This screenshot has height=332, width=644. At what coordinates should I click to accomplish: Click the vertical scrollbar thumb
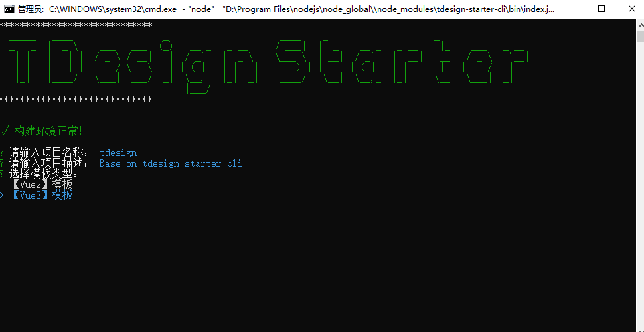pyautogui.click(x=640, y=37)
